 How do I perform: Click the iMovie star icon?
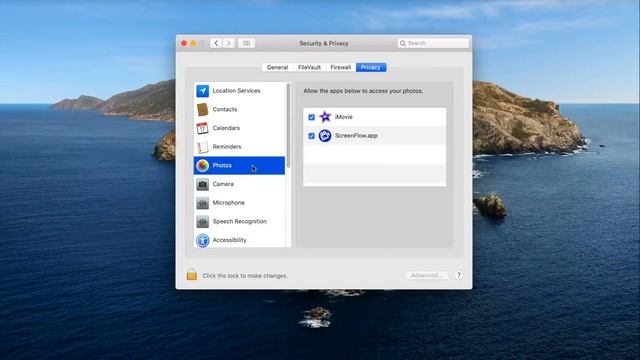[325, 117]
